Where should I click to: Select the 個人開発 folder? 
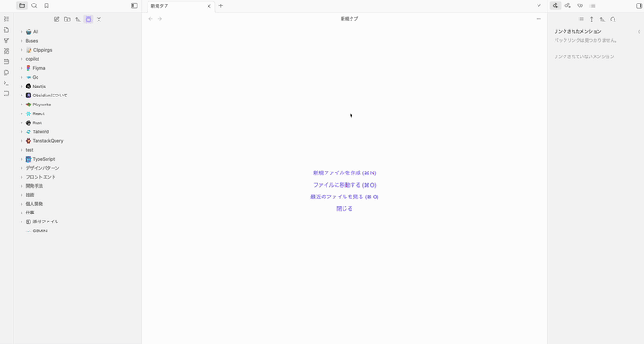click(78, 204)
